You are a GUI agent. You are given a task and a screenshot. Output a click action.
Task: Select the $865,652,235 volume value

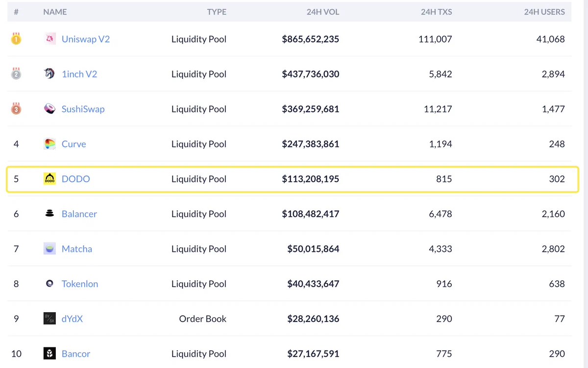coord(311,39)
